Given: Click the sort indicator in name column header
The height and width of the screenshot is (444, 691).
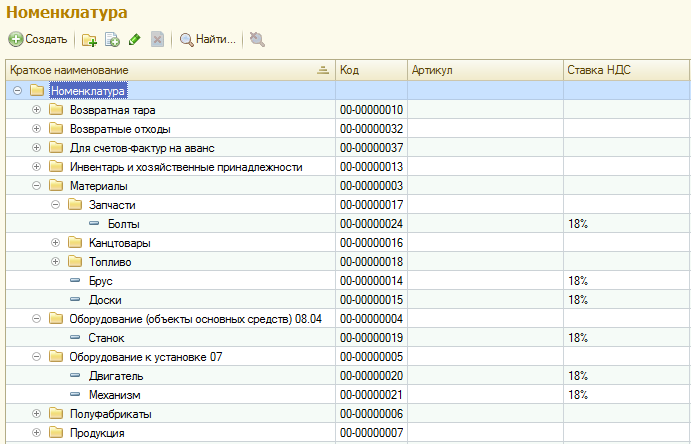Looking at the screenshot, I should tap(322, 71).
